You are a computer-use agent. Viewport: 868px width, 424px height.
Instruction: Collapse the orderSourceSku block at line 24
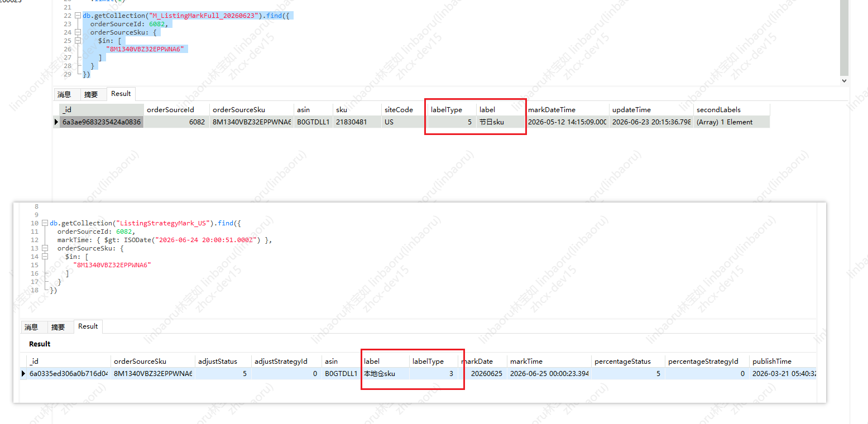[78, 32]
